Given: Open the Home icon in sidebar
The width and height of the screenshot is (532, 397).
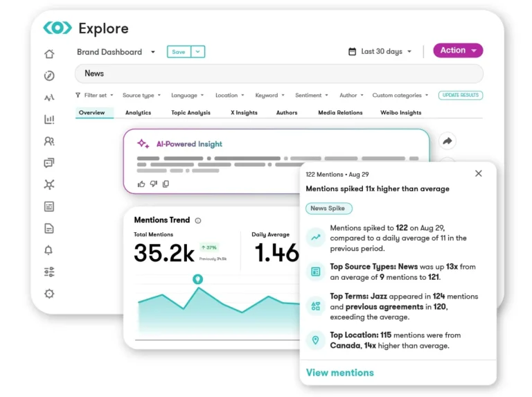Looking at the screenshot, I should [49, 54].
